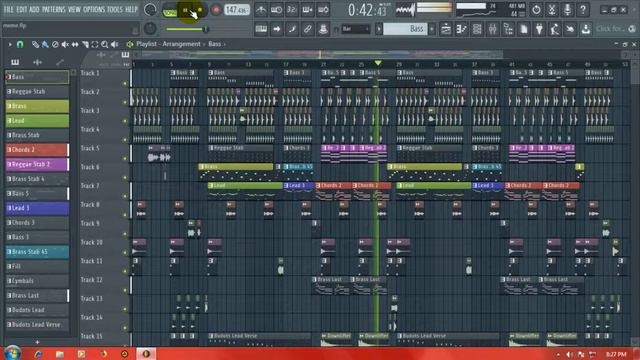Mute Track 1 via green dot
640x360 pixels.
125,83
